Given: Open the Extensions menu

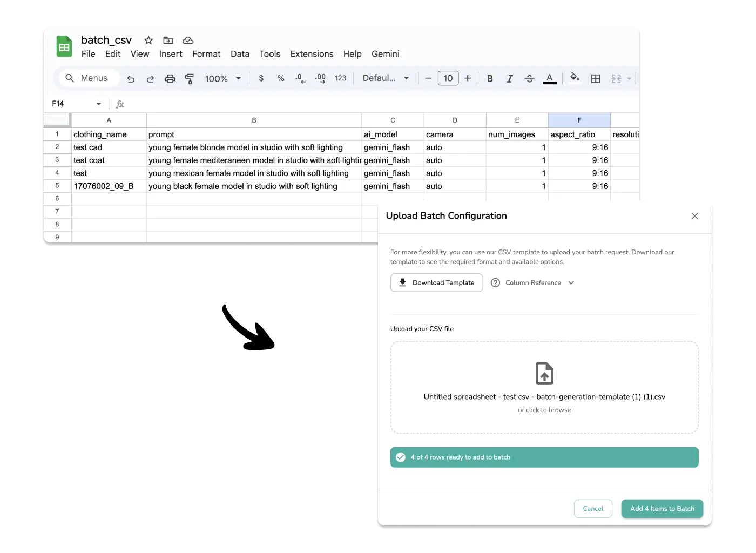Looking at the screenshot, I should [312, 54].
